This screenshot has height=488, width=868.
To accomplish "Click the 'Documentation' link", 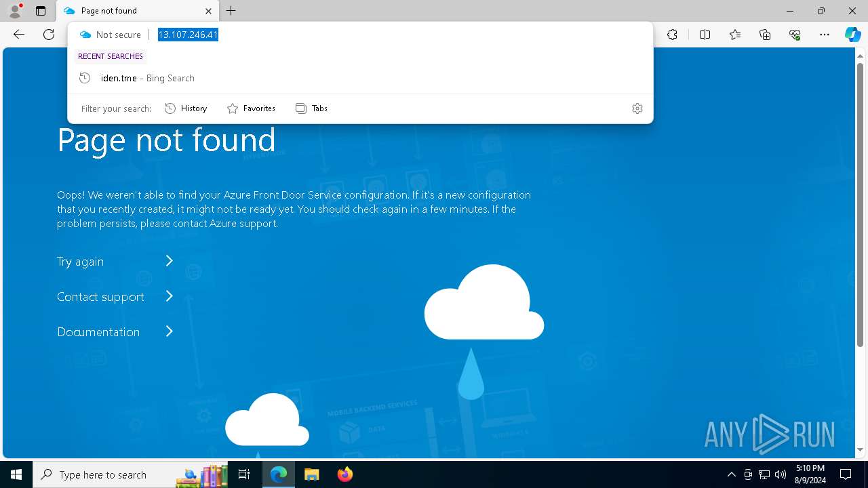I will pyautogui.click(x=98, y=332).
